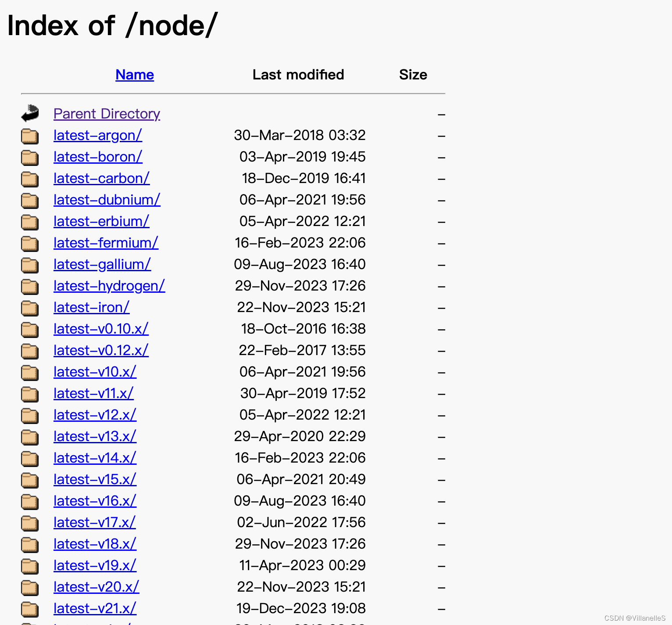Open the latest-v16.x/ directory link
Image resolution: width=672 pixels, height=625 pixels.
[x=95, y=501]
